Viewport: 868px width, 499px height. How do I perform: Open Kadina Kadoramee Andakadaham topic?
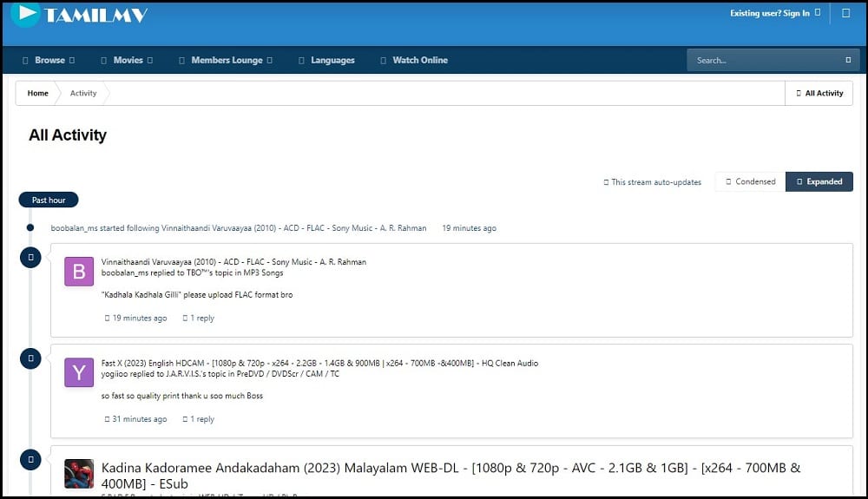(450, 476)
